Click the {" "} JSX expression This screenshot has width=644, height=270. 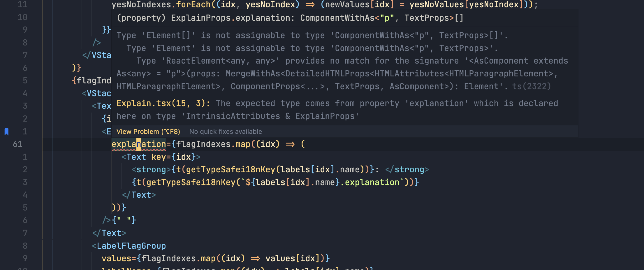point(124,220)
